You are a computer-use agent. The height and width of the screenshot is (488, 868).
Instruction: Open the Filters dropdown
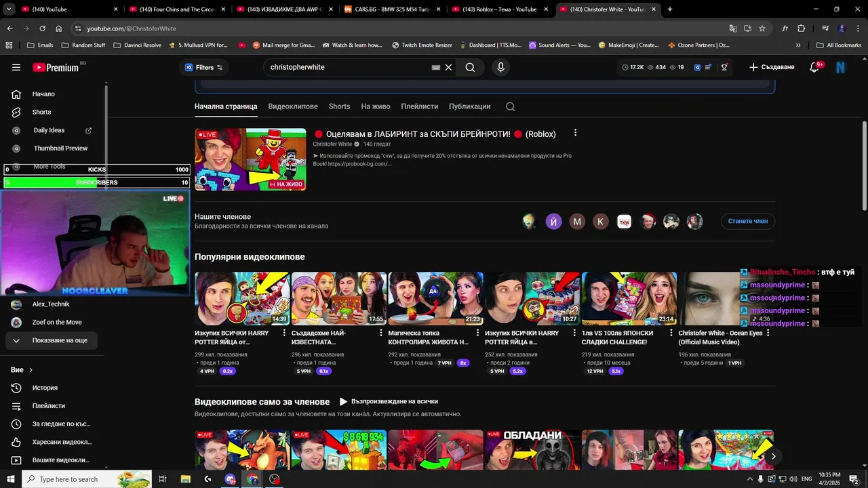(204, 67)
